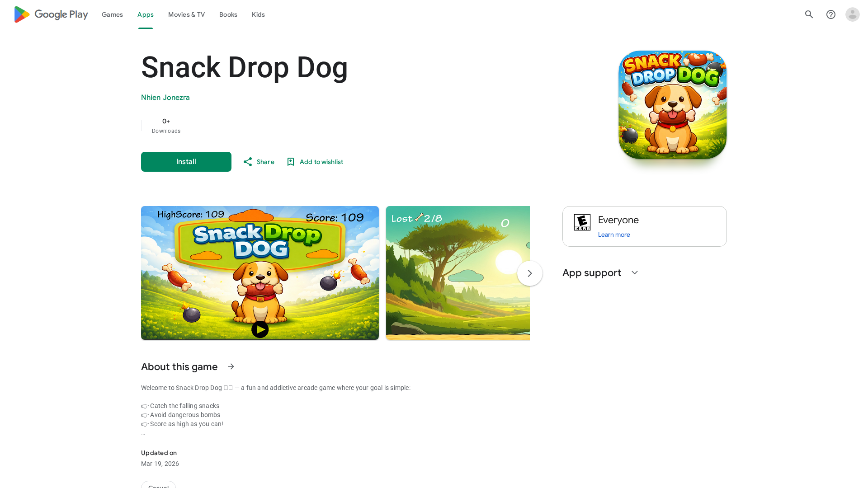Expand the App support section
This screenshot has height=488, width=868.
635,272
